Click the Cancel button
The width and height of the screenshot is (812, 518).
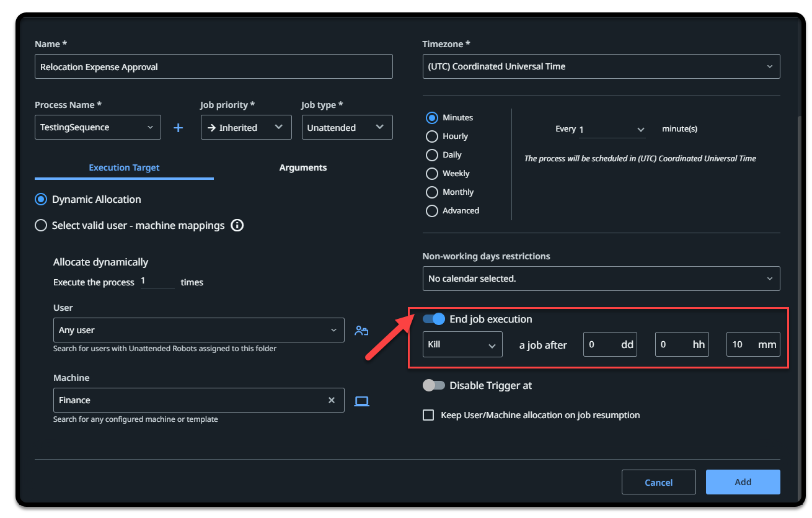pos(659,482)
